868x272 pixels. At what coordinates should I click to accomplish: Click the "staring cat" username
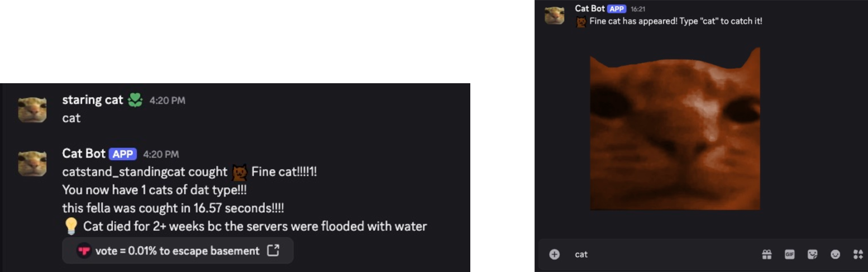pos(92,100)
